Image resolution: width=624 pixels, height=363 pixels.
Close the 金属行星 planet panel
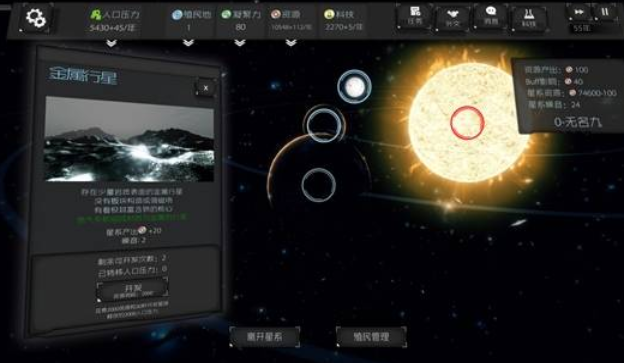205,88
